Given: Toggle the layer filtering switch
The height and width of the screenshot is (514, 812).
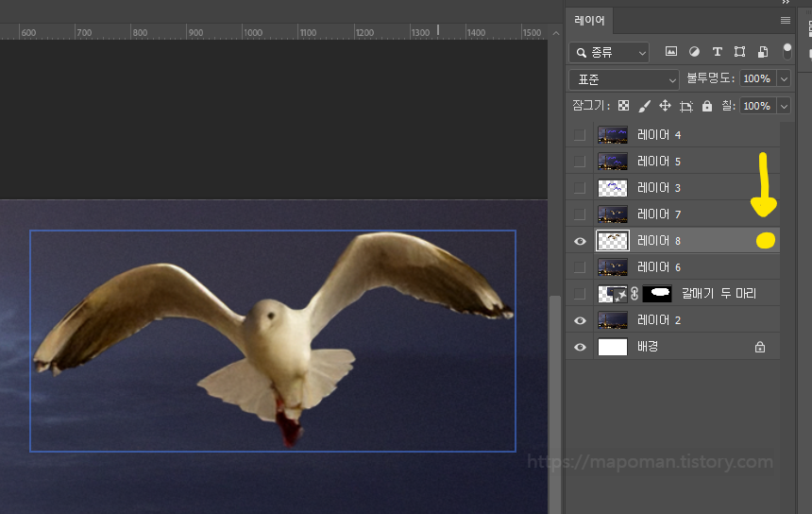Looking at the screenshot, I should click(787, 51).
